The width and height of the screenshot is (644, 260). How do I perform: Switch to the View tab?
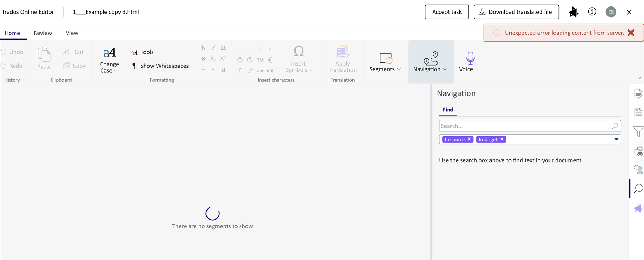click(72, 33)
